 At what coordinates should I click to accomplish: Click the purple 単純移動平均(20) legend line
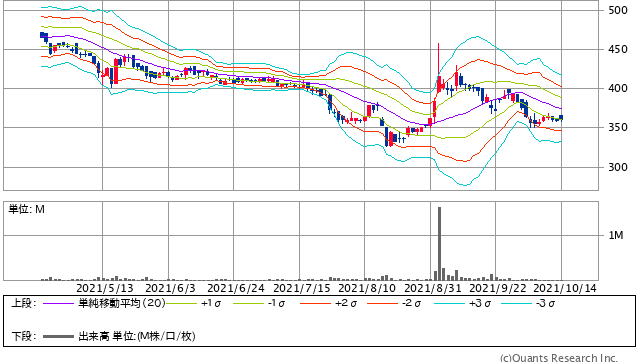click(58, 303)
